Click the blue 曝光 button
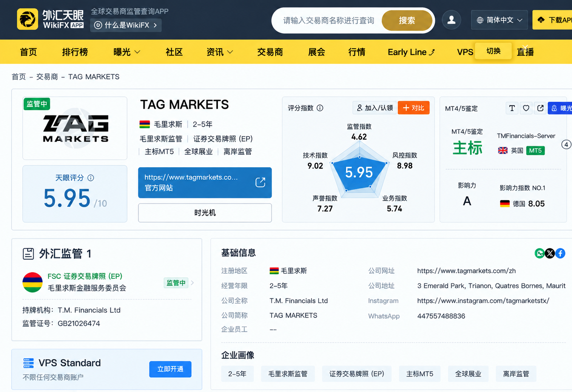Viewport: 572px width, 392px height. coord(560,108)
